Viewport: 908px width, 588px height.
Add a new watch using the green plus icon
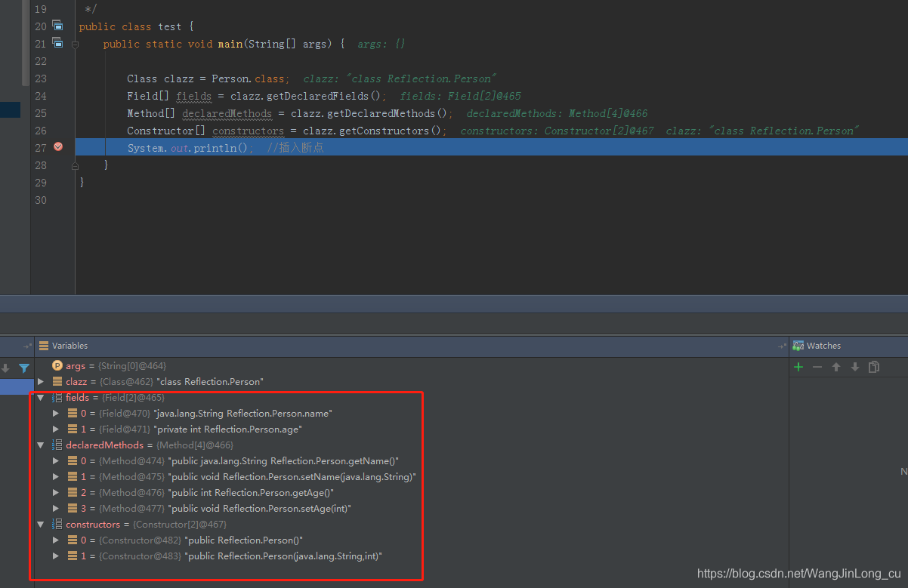[x=798, y=367]
